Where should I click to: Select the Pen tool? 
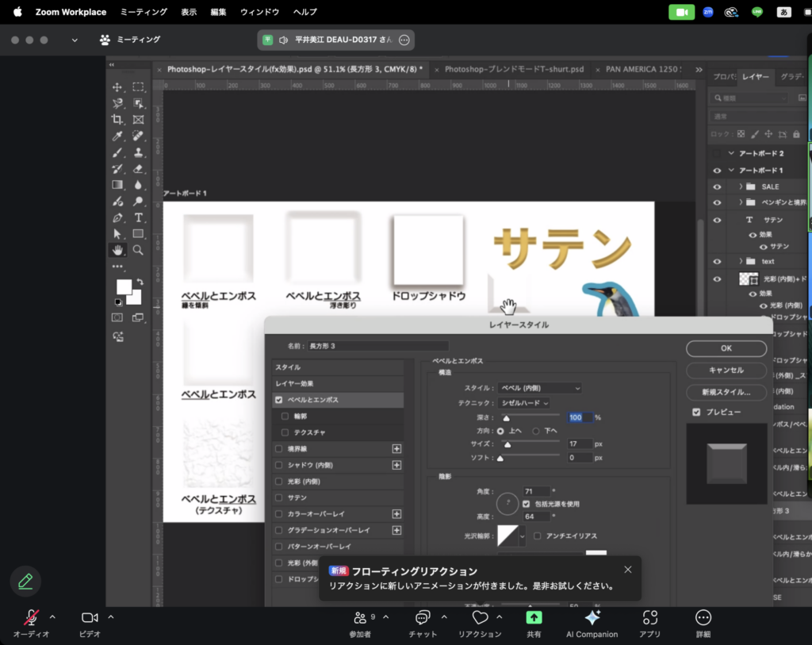click(117, 217)
